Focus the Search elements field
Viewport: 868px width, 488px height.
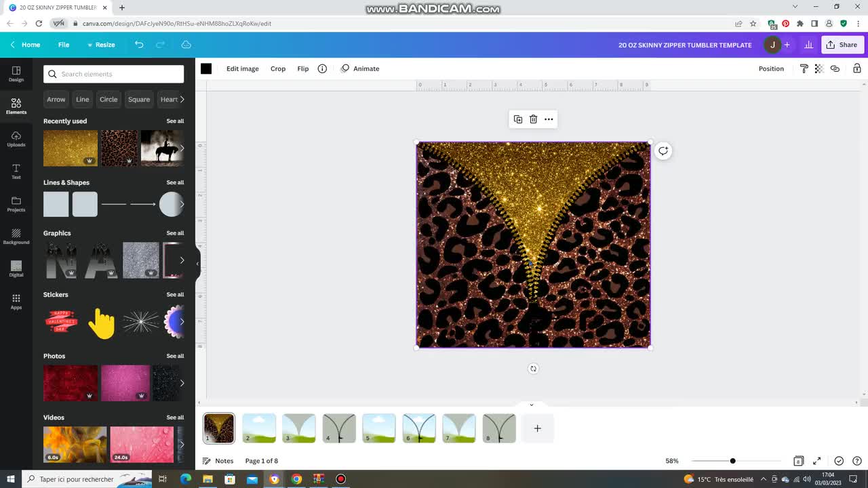point(114,74)
